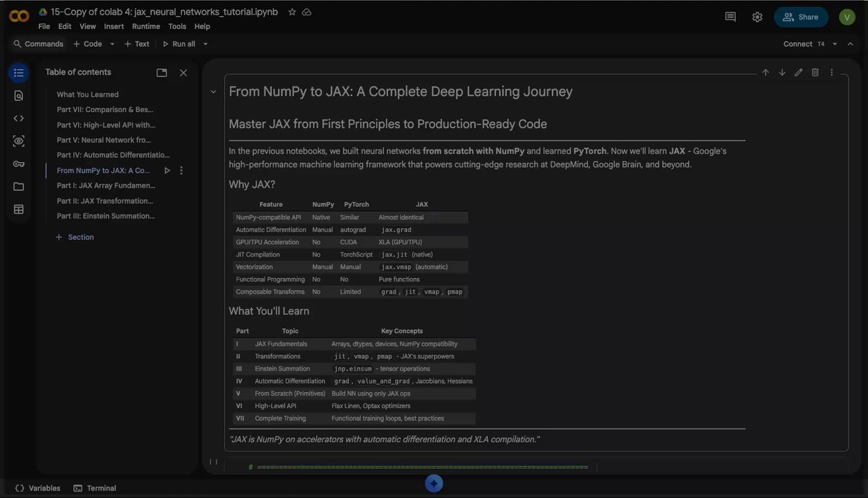The height and width of the screenshot is (498, 868).
Task: Pop out the Table of contents panel
Action: (162, 73)
